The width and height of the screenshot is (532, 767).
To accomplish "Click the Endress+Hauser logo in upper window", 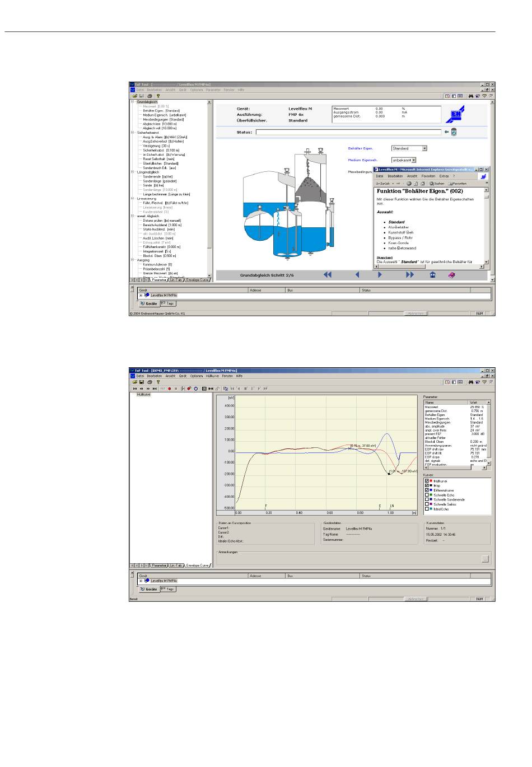I will 455,114.
